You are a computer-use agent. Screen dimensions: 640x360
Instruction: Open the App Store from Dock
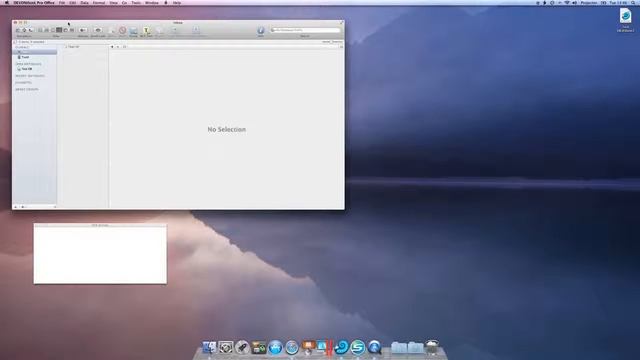(275, 347)
